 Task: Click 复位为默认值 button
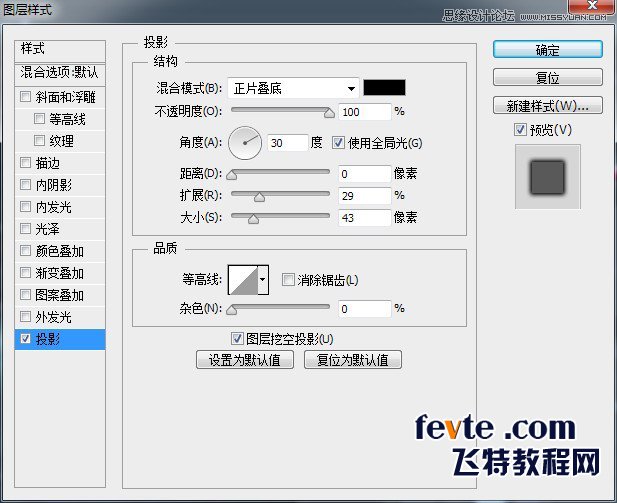coord(353,360)
